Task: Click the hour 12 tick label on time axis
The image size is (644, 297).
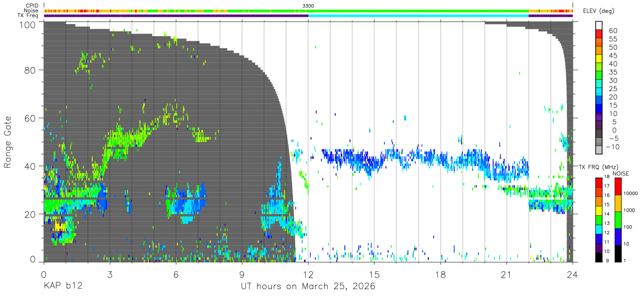Action: [308, 274]
